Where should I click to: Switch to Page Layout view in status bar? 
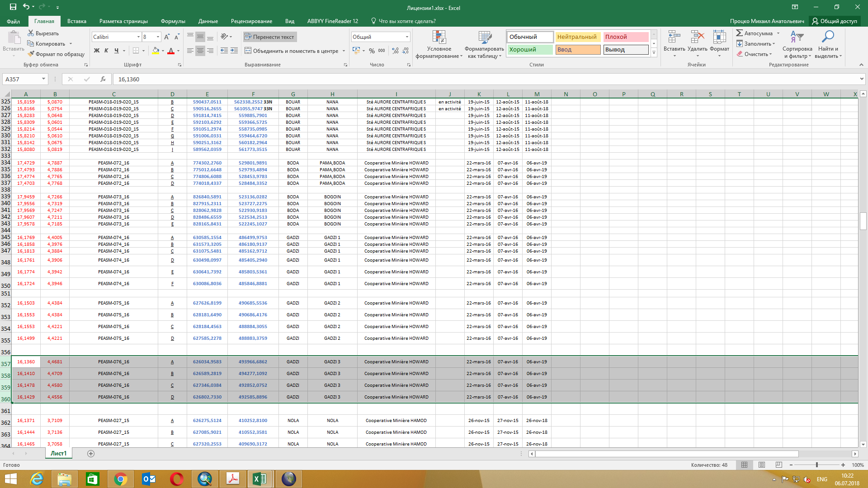[762, 465]
